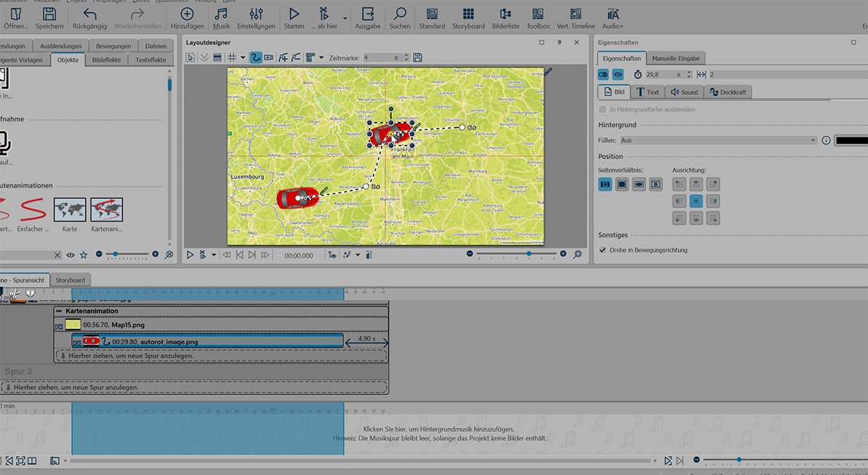Screen dimensions: 868x475
Task: Select the Map15.png timeline clip
Action: (x=221, y=325)
